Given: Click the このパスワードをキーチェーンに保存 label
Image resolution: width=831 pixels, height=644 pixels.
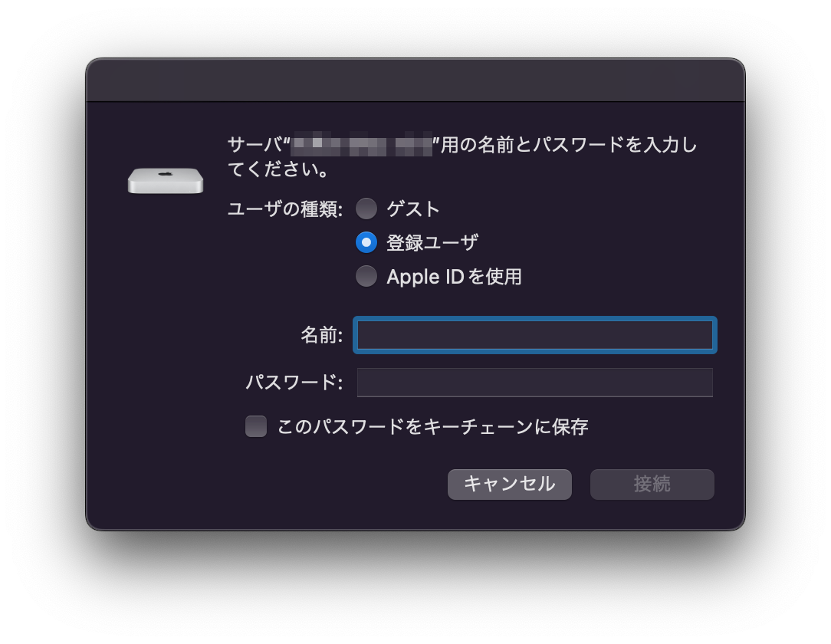Looking at the screenshot, I should point(432,427).
